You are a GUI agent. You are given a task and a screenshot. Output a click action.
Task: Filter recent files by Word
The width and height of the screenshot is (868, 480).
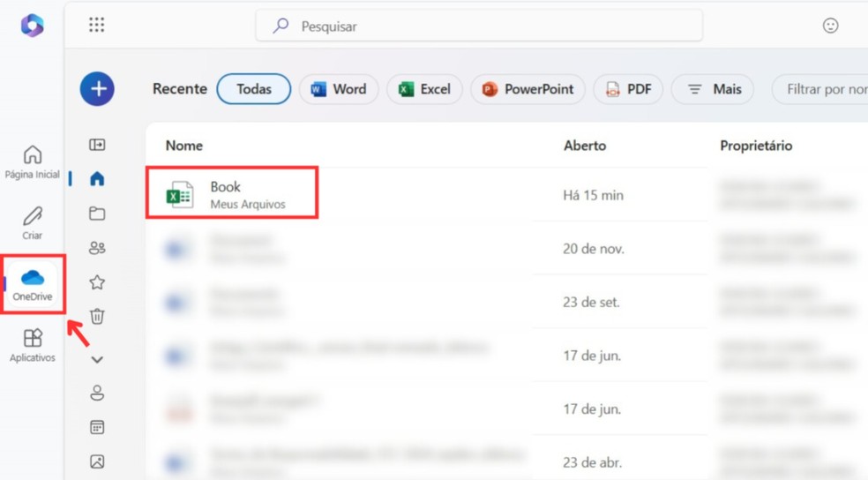(x=339, y=89)
